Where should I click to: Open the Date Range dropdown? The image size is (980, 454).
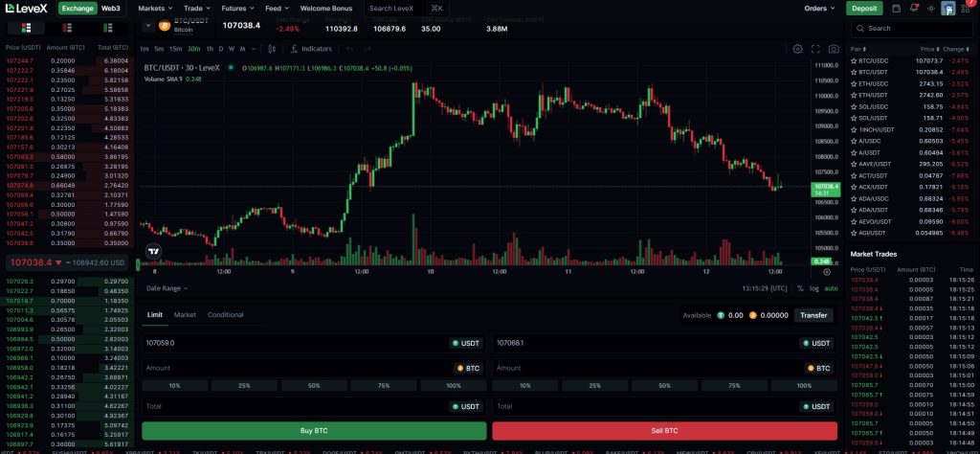[167, 288]
